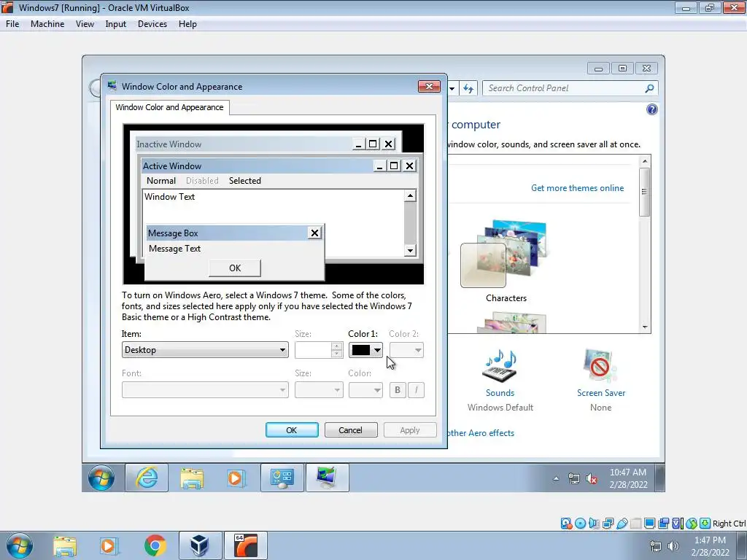This screenshot has width=747, height=560.
Task: Open the font Size dropdown
Action: click(319, 390)
